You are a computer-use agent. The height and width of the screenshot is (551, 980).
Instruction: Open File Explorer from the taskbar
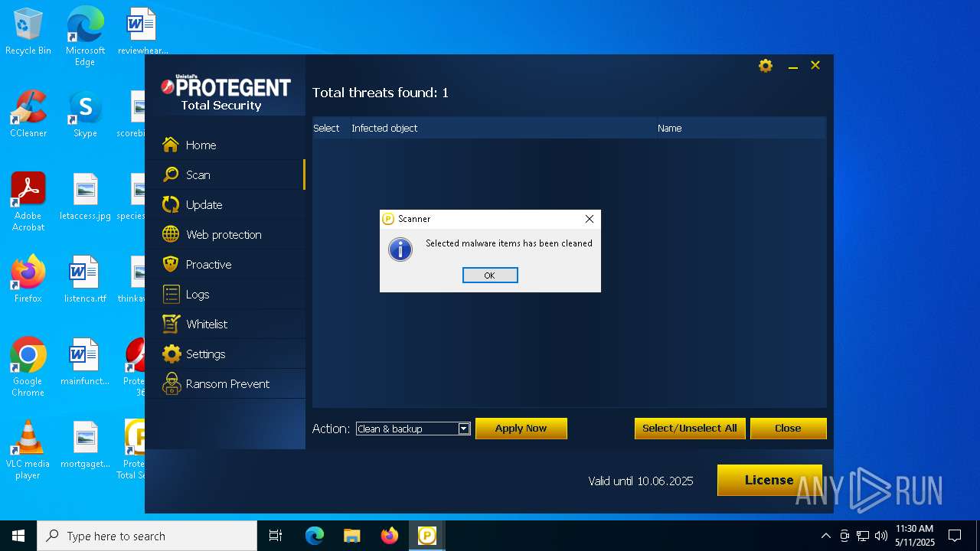coord(351,536)
